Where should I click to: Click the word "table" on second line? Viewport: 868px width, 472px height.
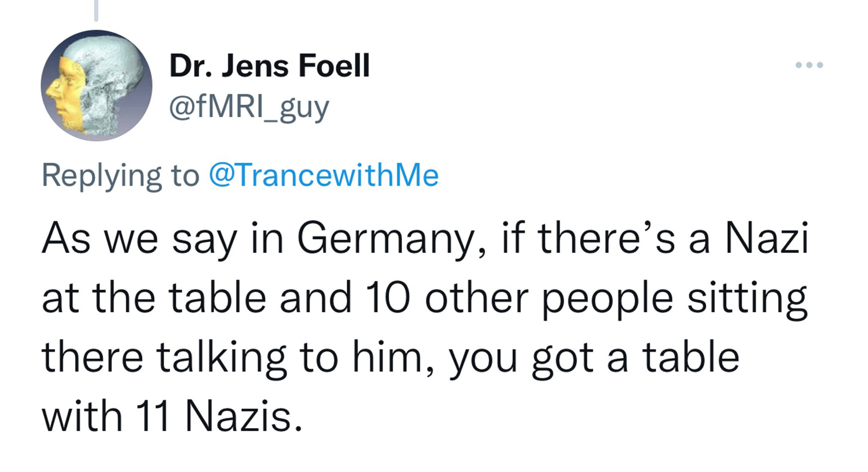pos(217,298)
